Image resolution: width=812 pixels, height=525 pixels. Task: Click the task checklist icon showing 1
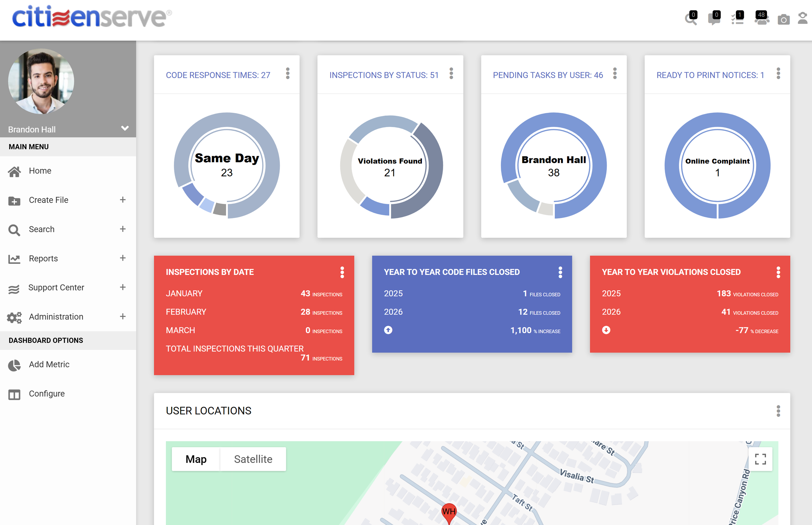point(738,19)
